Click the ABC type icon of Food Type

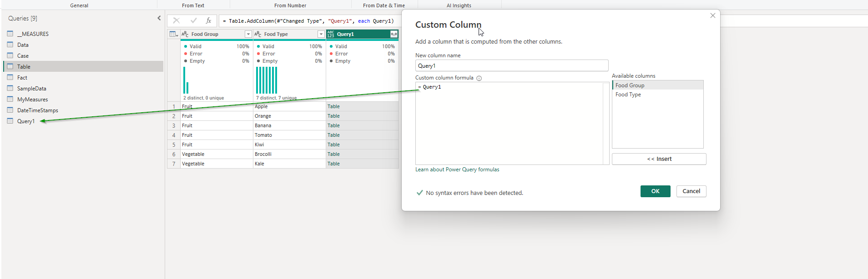point(257,34)
